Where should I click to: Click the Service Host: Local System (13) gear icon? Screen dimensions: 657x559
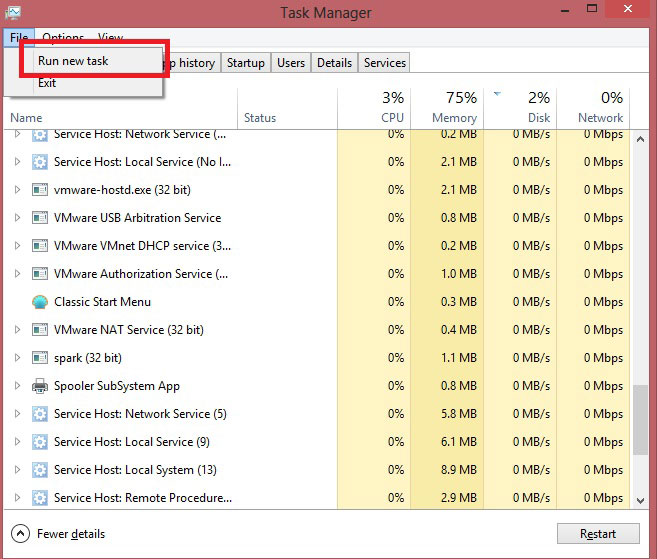(40, 470)
